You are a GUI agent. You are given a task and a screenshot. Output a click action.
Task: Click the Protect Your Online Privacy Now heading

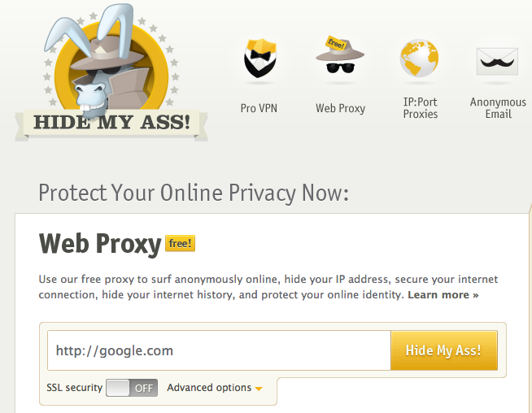point(194,193)
